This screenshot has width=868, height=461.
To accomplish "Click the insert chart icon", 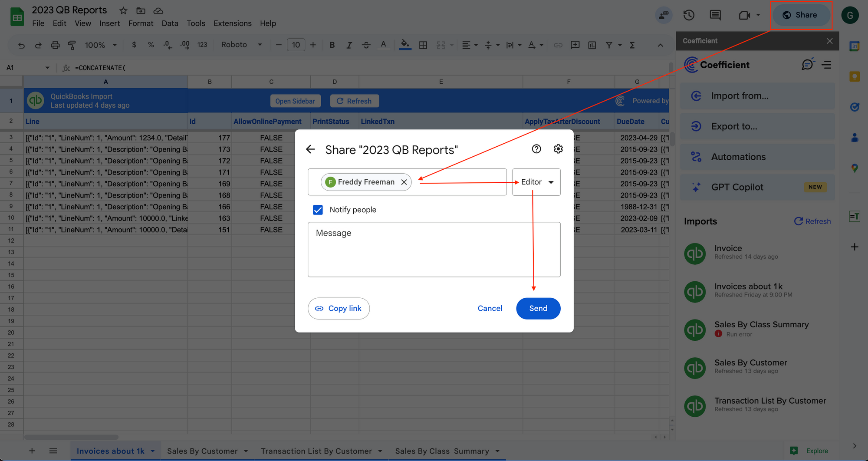I will tap(592, 45).
